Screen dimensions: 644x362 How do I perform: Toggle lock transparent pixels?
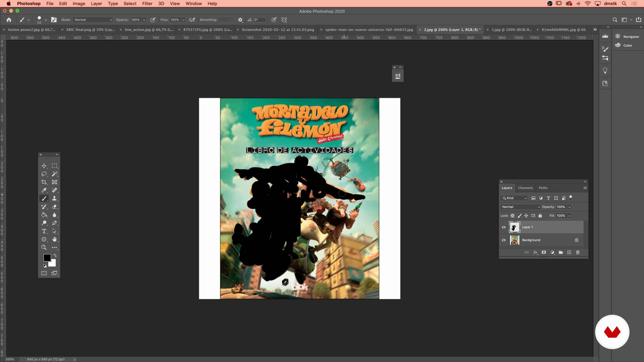point(513,216)
